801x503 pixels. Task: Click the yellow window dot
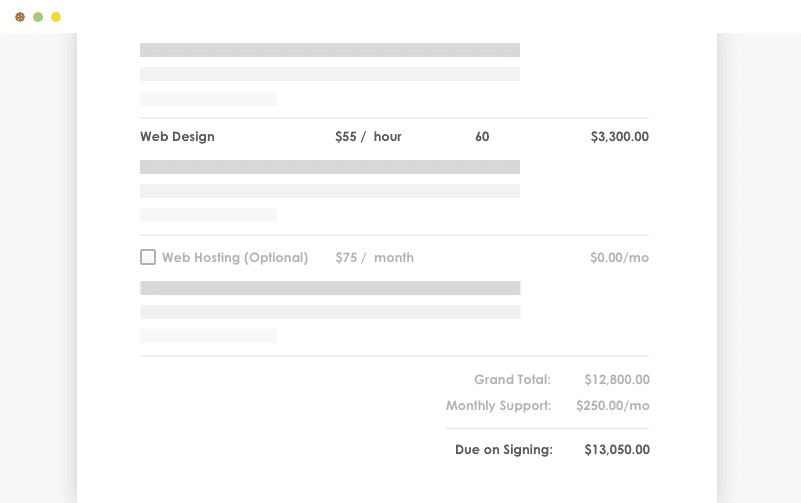(x=56, y=17)
